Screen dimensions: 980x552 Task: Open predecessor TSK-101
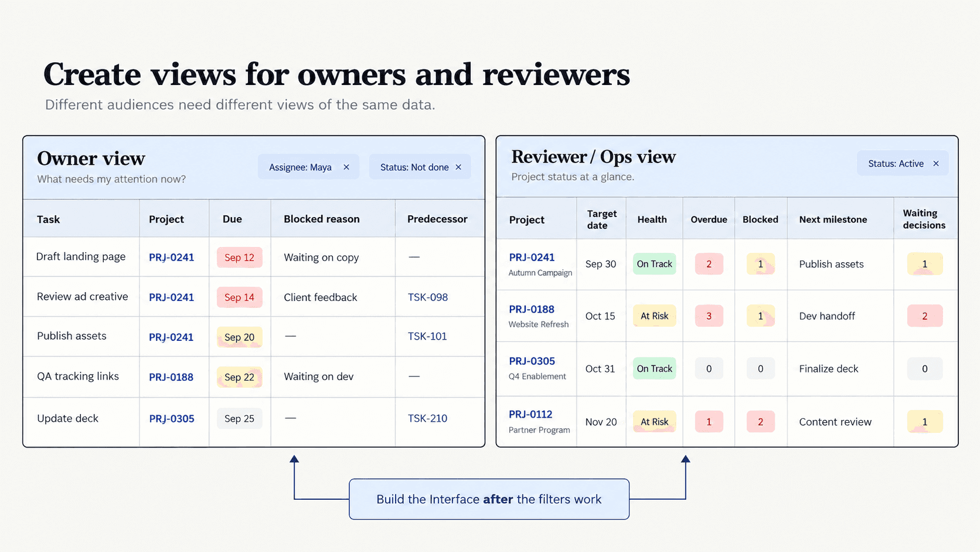427,336
